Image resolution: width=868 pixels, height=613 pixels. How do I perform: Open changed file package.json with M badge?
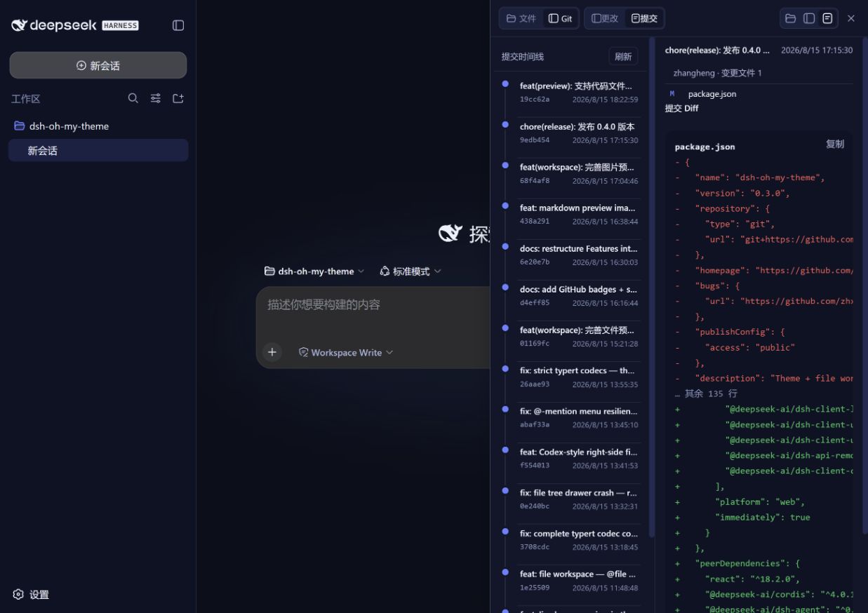759,94
